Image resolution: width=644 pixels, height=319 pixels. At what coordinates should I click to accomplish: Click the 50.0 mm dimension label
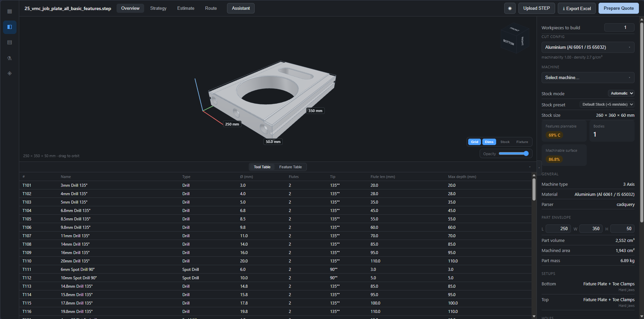tap(273, 142)
